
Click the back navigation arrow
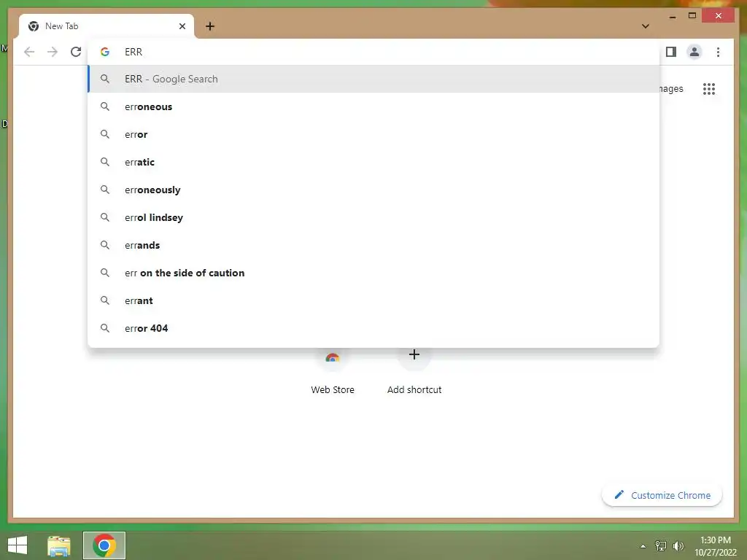29,52
